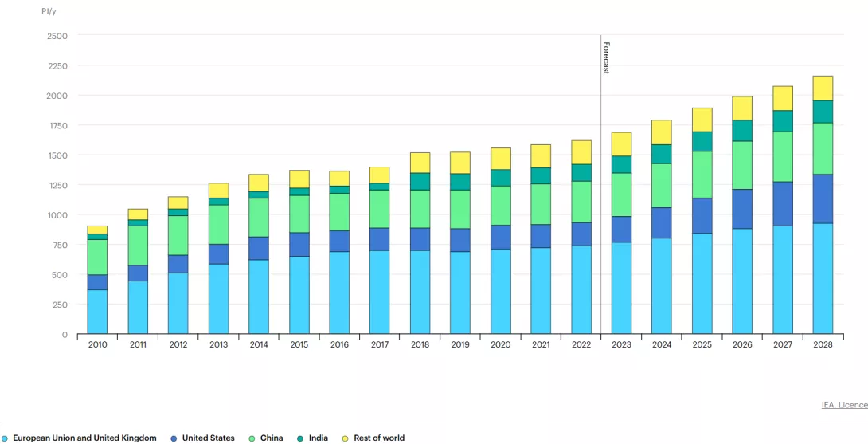Click the 2028 China bar segment
This screenshot has height=444, width=868.
click(x=823, y=148)
